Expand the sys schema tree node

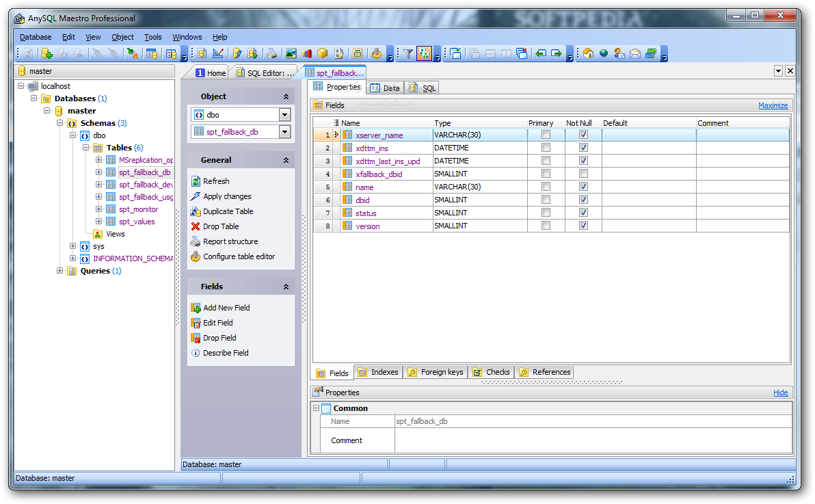coord(72,246)
